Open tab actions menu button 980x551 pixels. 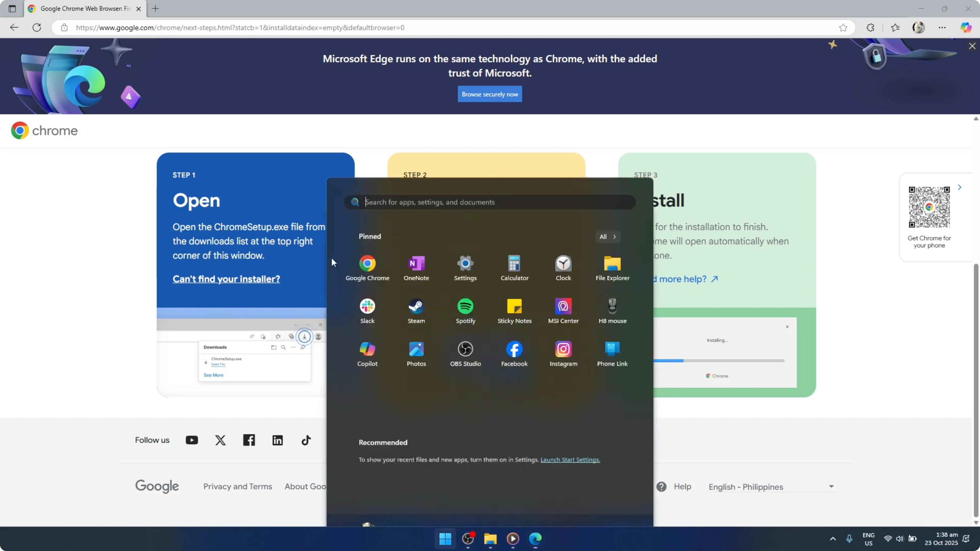click(12, 8)
